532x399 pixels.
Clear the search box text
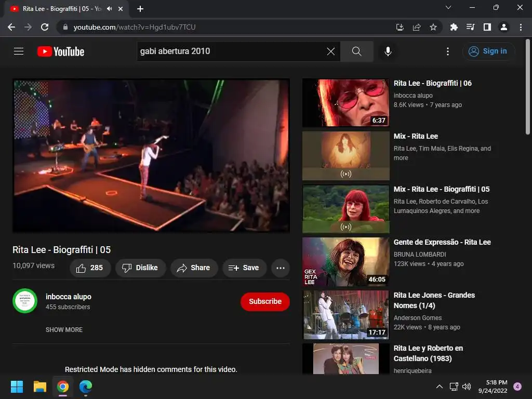tap(330, 51)
